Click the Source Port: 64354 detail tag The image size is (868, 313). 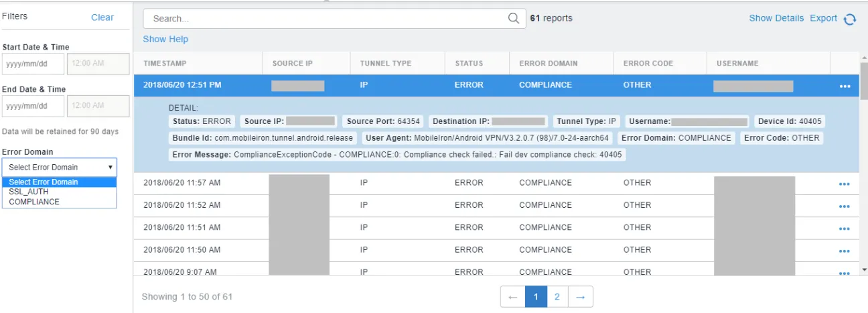[383, 121]
